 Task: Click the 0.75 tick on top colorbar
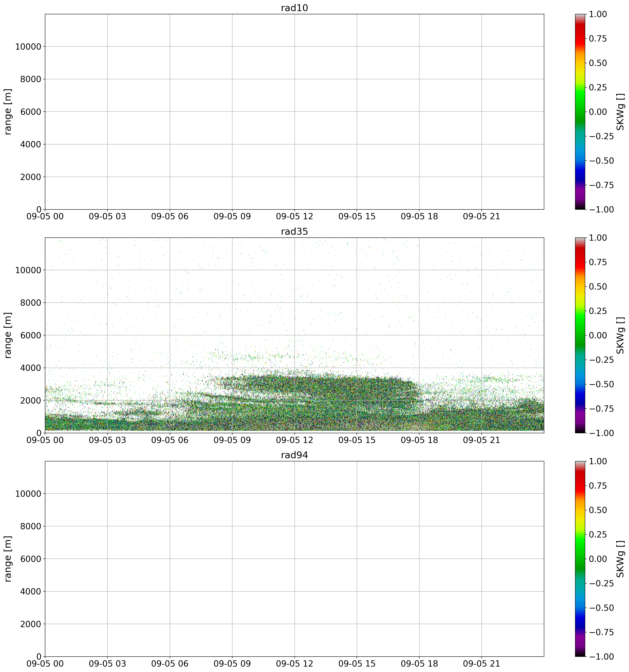(598, 39)
